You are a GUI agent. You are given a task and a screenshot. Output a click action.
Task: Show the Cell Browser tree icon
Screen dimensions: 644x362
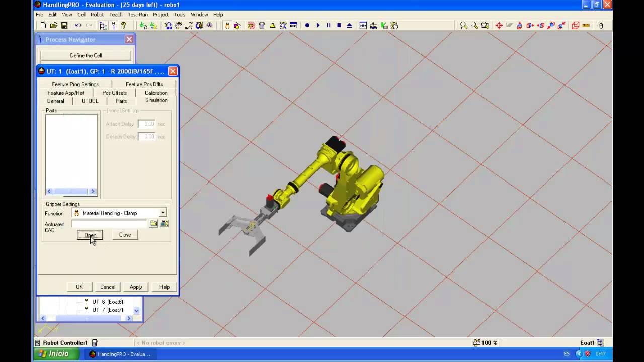103,25
